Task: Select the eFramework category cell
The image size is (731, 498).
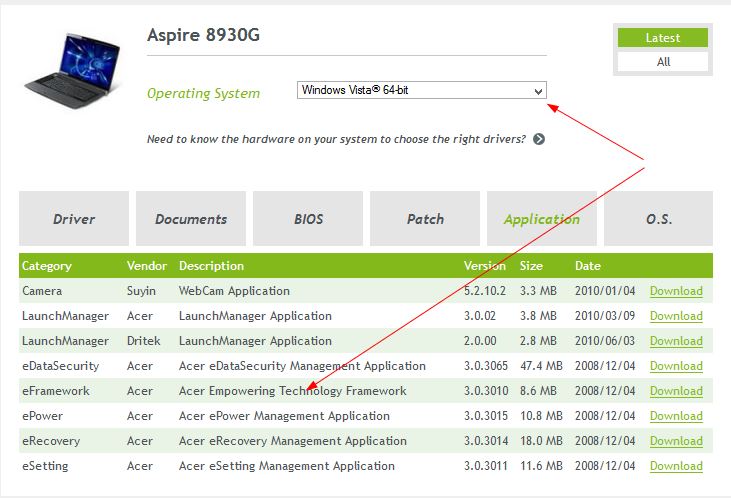Action: tap(55, 391)
